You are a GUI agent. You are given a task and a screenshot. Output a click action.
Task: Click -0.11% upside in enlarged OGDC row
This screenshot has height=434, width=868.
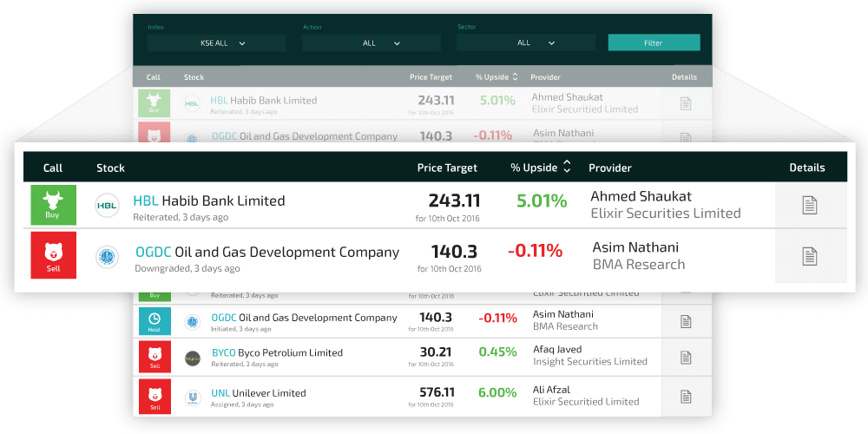[536, 251]
